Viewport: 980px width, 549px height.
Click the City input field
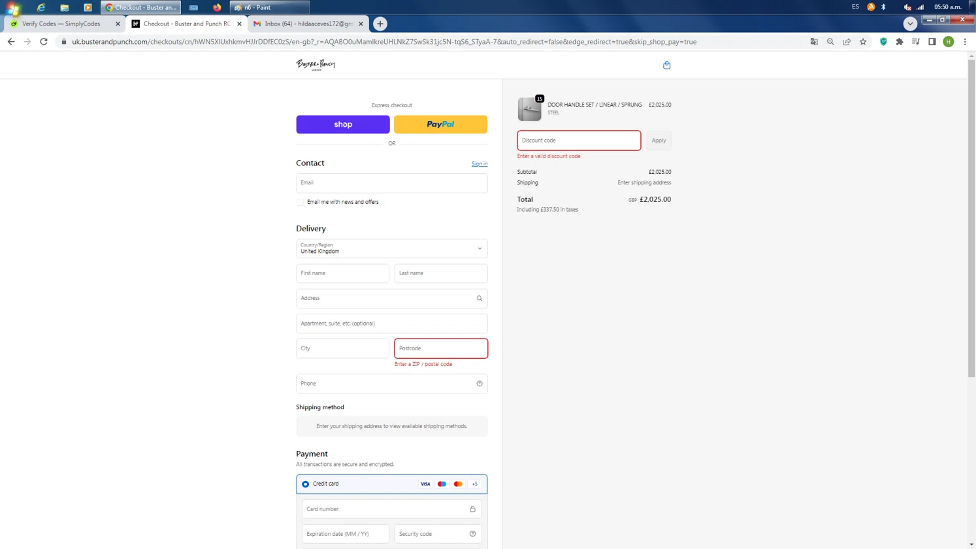[x=344, y=350]
